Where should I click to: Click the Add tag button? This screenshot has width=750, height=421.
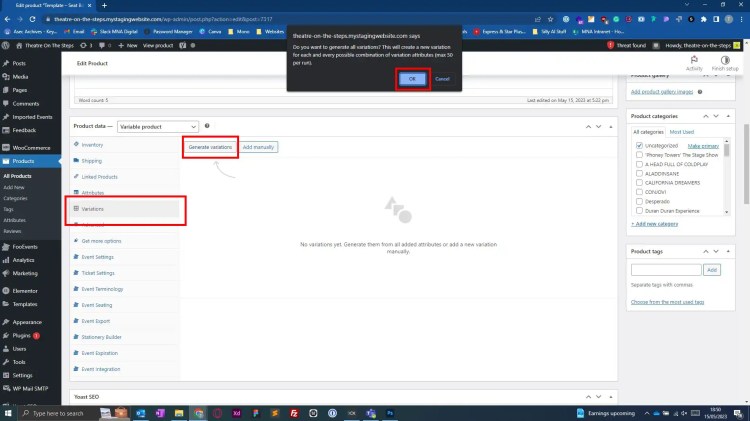click(x=712, y=270)
